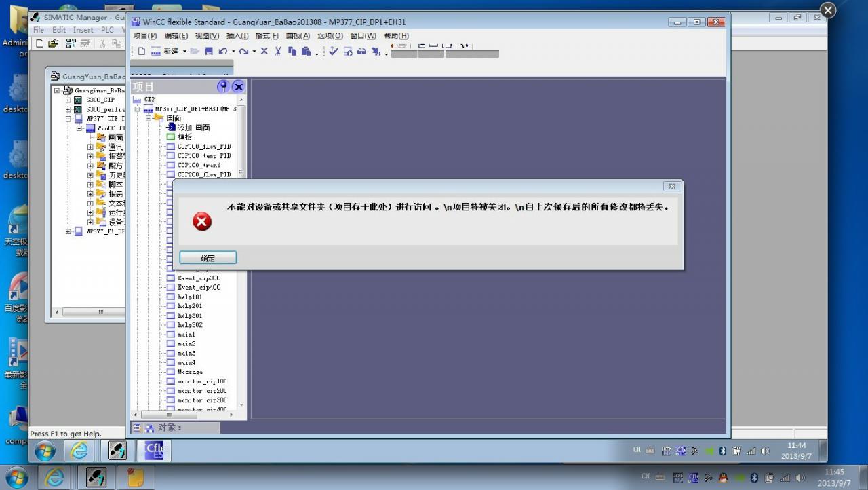The height and width of the screenshot is (490, 868).
Task: Open the 选项(O) menu in WinCC flexible
Action: point(330,36)
